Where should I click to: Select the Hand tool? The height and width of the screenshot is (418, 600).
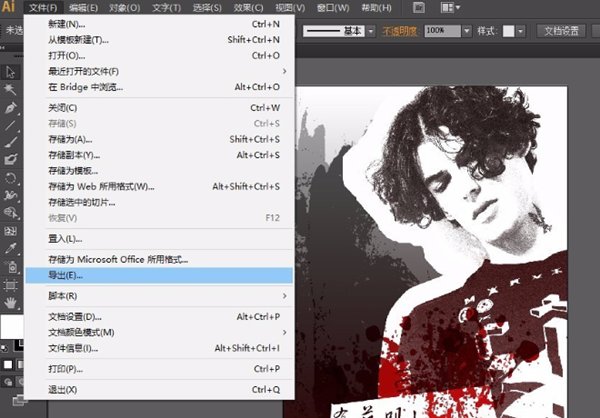(x=10, y=304)
